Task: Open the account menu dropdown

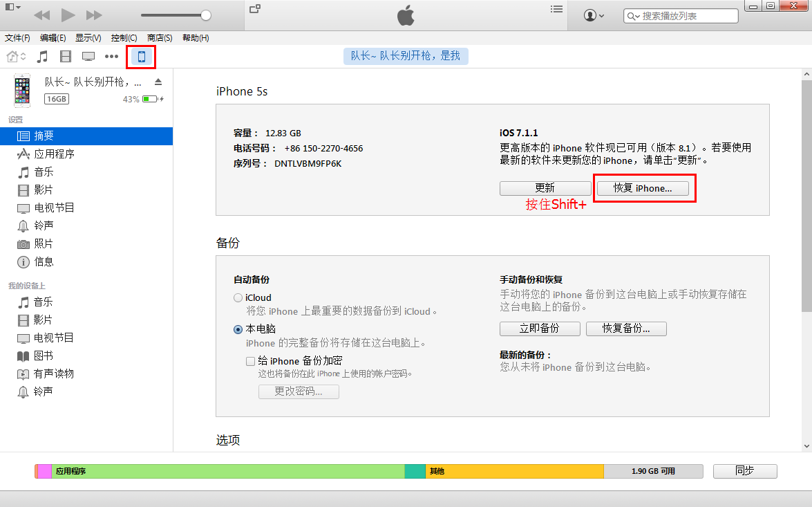Action: pyautogui.click(x=594, y=15)
